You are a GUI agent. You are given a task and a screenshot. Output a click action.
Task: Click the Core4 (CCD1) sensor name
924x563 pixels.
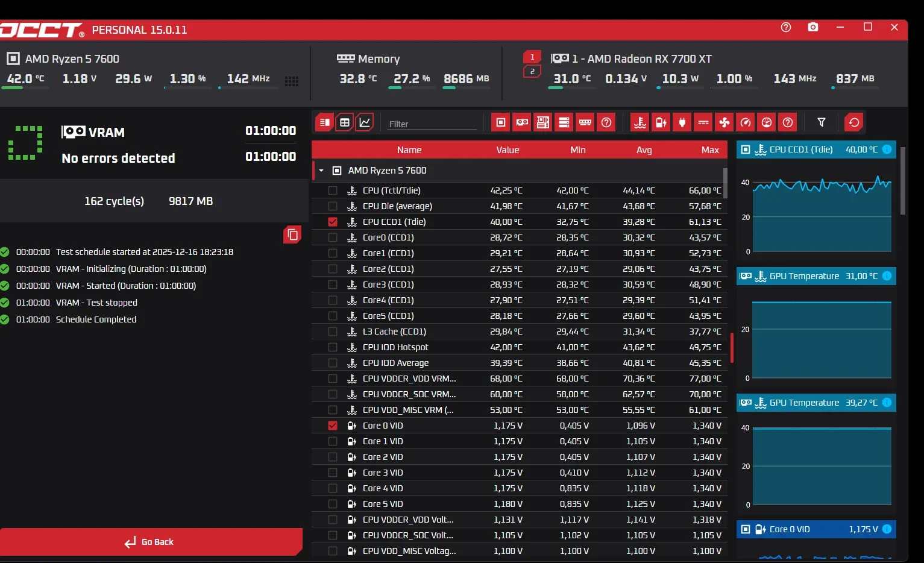click(388, 300)
